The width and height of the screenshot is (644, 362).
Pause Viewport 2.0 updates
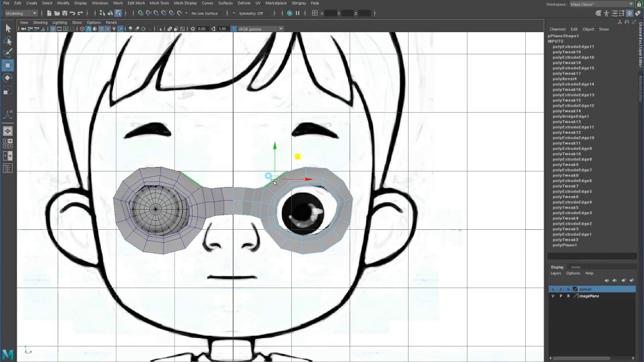point(297,13)
